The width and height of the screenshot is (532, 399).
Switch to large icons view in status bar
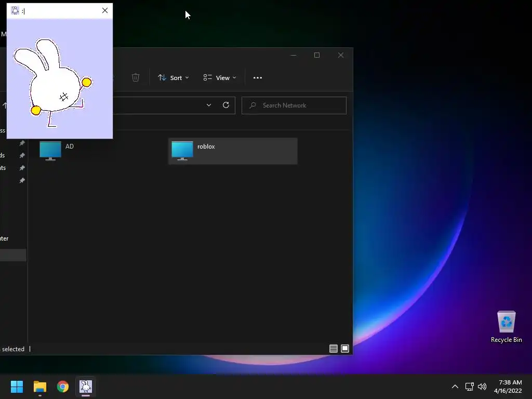[x=345, y=349]
